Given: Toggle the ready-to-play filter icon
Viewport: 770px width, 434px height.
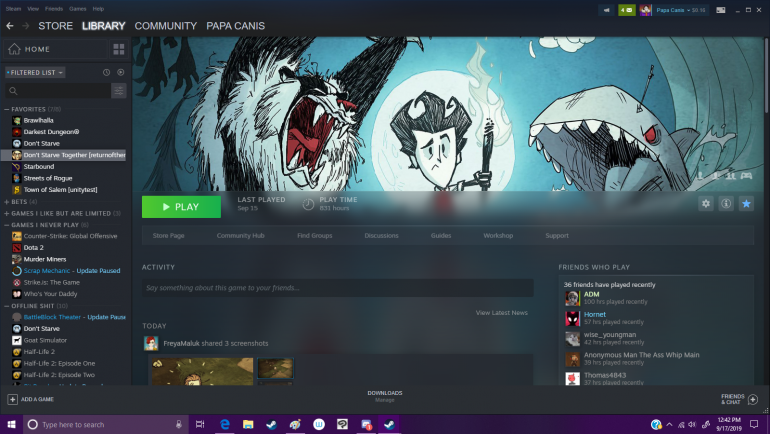Looking at the screenshot, I should (x=121, y=72).
